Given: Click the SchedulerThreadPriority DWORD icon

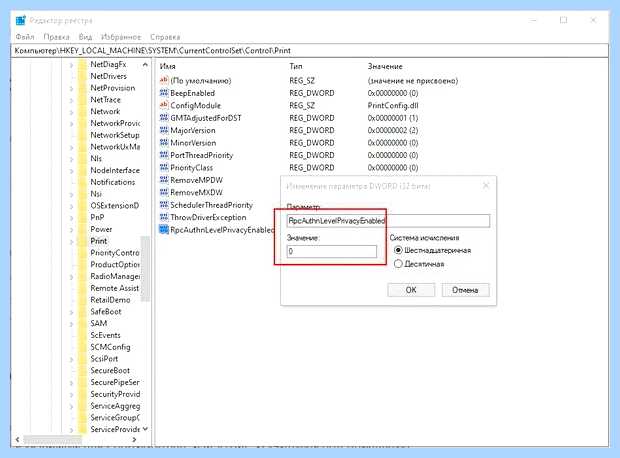Looking at the screenshot, I should point(164,205).
